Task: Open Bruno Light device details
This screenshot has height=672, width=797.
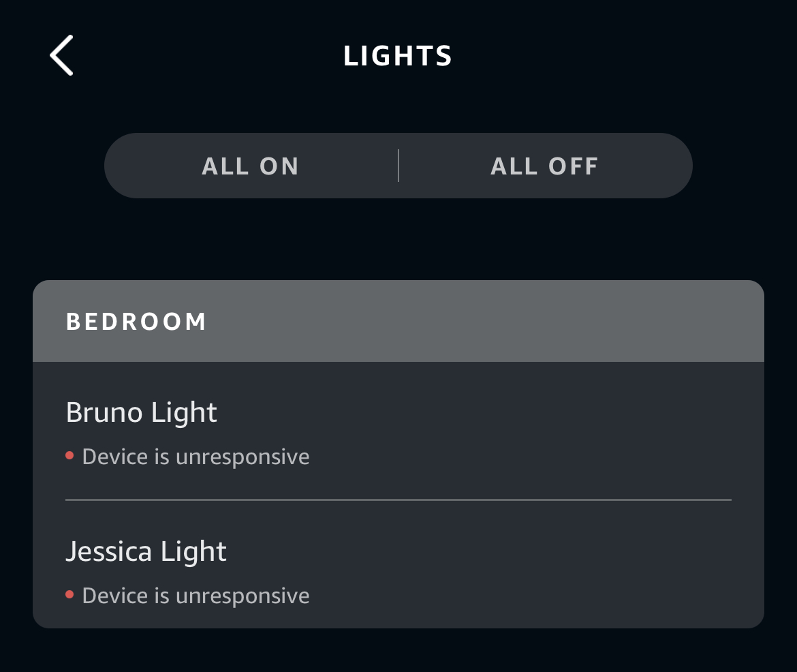Action: 141,412
